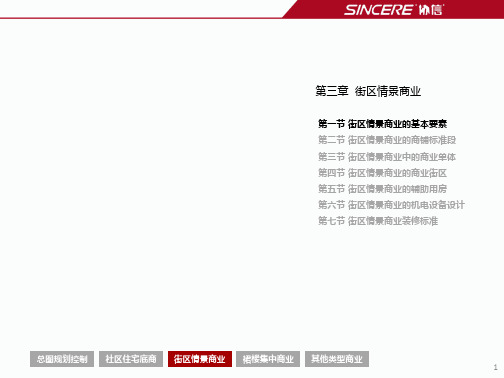Screen dimensions: 504x378
Task: Go to 第三节 商业单体 section
Action: pos(387,157)
